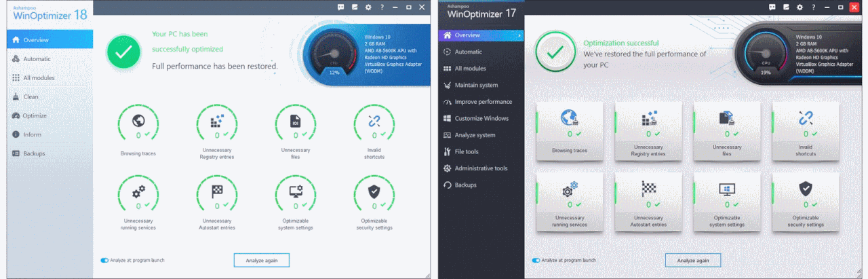Image resolution: width=868 pixels, height=279 pixels.
Task: Click Unnecessary running services gears icon in WinOptimizer 18
Action: (x=138, y=191)
